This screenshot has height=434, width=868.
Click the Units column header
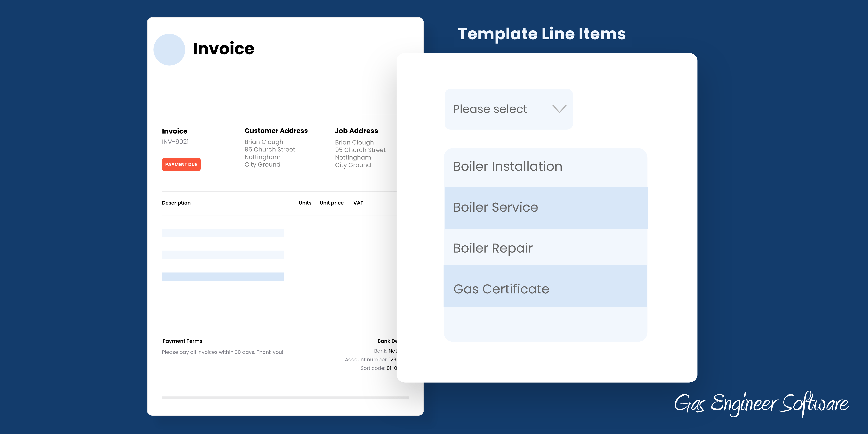(x=305, y=203)
